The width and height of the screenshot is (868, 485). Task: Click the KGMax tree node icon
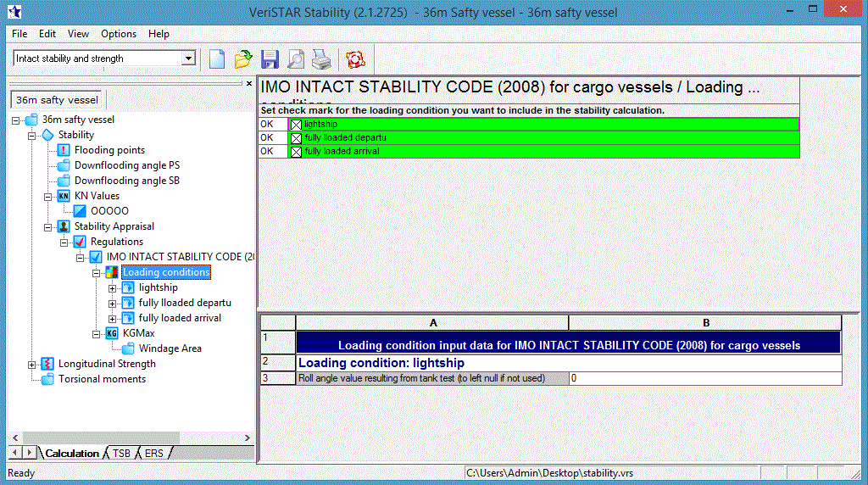pyautogui.click(x=111, y=333)
